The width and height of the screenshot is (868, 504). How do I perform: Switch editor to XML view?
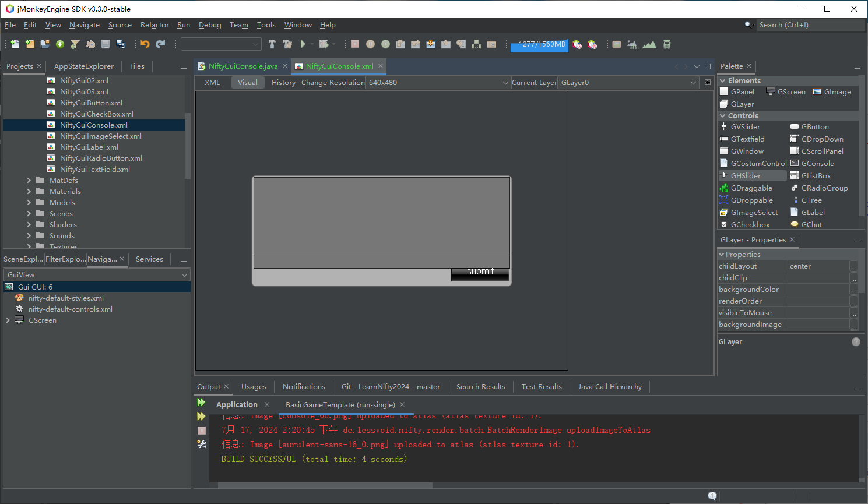(x=212, y=83)
